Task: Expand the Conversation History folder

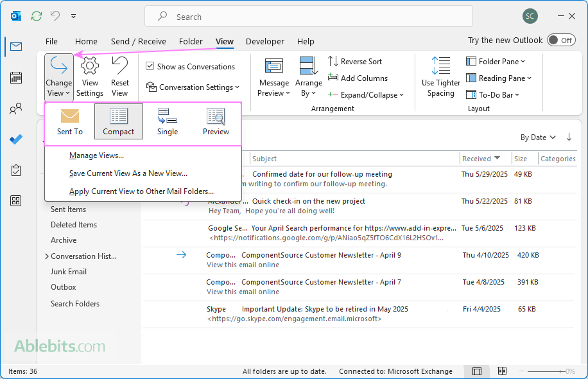Action: pyautogui.click(x=47, y=256)
